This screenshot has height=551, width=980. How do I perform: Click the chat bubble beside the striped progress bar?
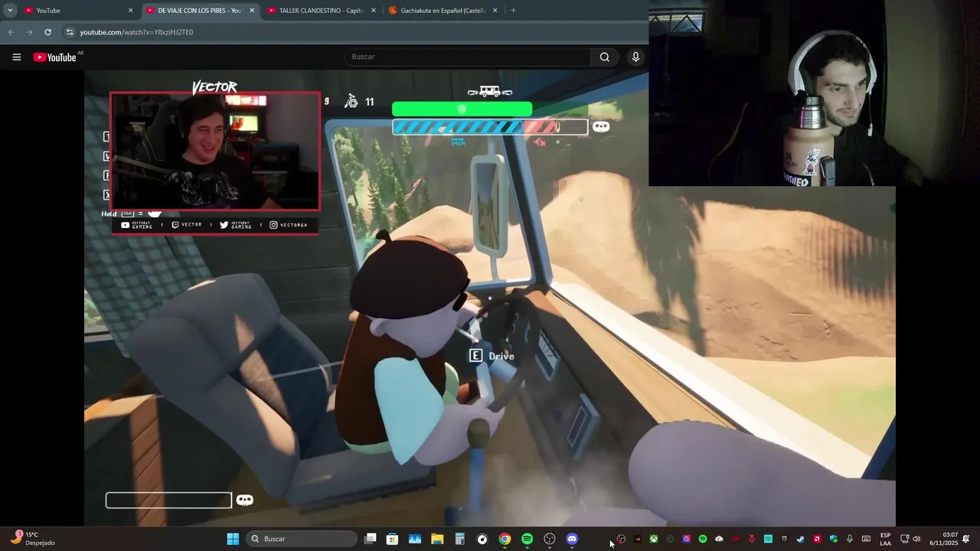pos(601,127)
